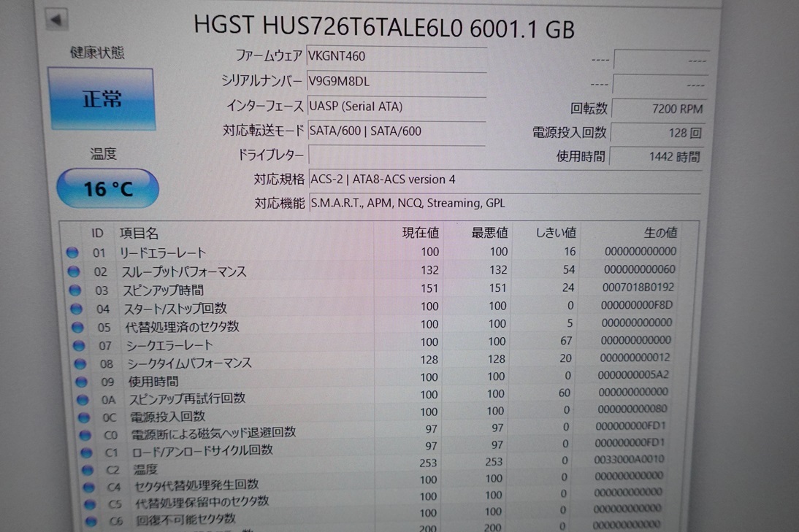Click the status circle icon for ID 05
The width and height of the screenshot is (799, 532).
77,327
